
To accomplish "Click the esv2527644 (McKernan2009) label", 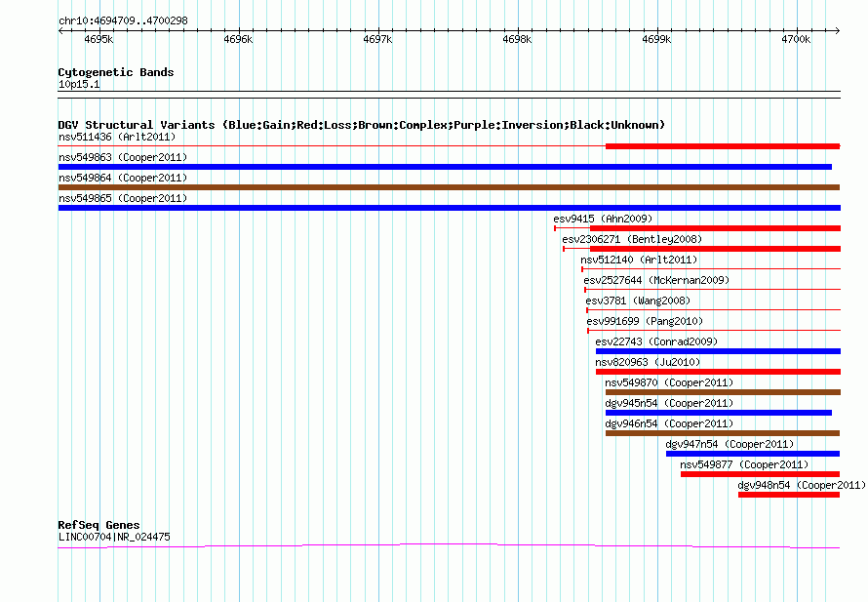I will point(656,280).
